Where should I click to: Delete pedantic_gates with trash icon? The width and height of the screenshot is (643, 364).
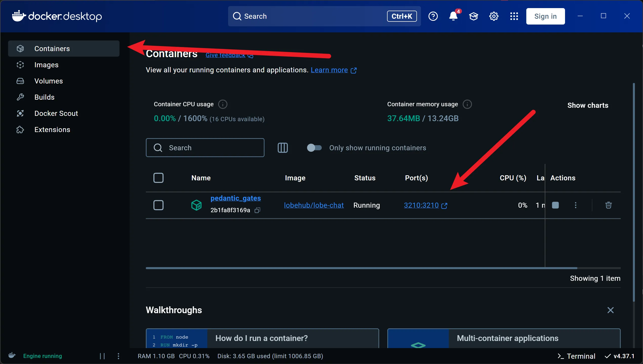(608, 205)
